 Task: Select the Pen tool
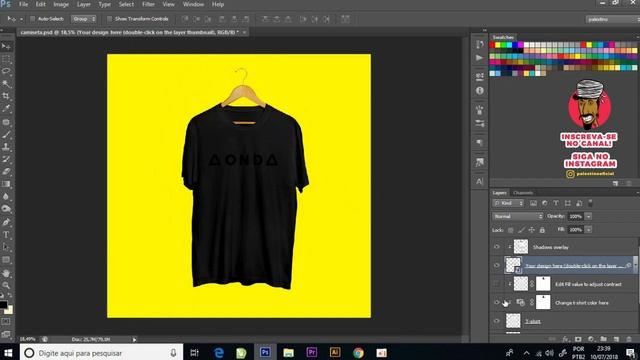6,222
